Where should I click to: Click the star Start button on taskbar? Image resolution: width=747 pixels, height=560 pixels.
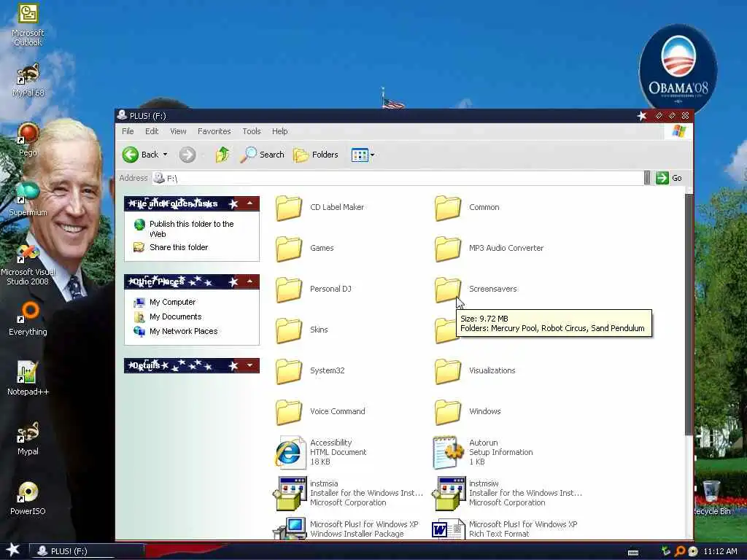13,550
